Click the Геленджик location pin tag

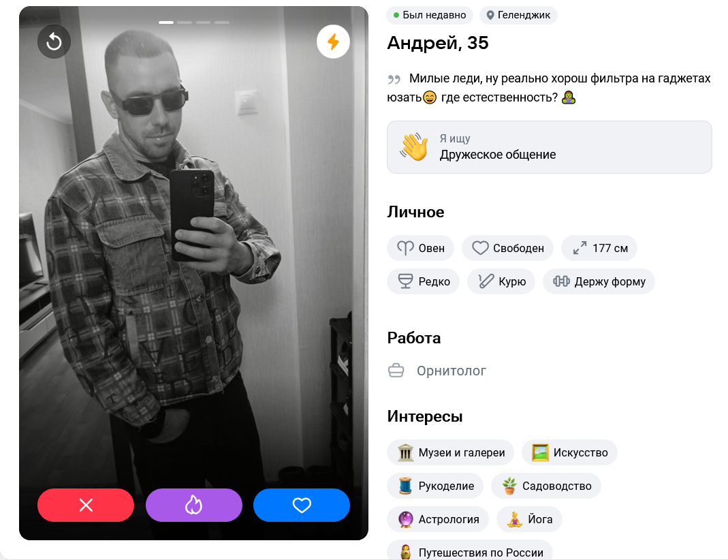tap(518, 15)
